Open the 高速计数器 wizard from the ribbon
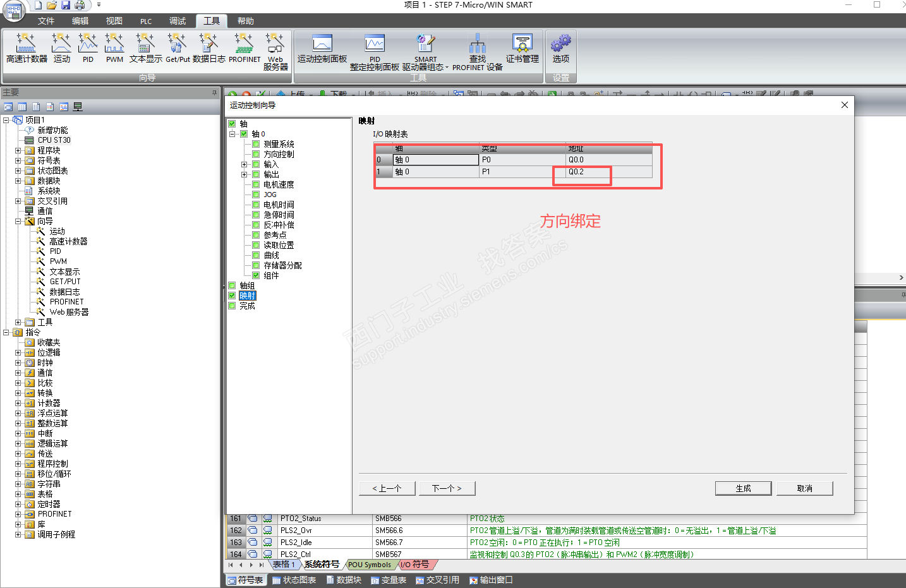The height and width of the screenshot is (588, 906). coord(27,49)
